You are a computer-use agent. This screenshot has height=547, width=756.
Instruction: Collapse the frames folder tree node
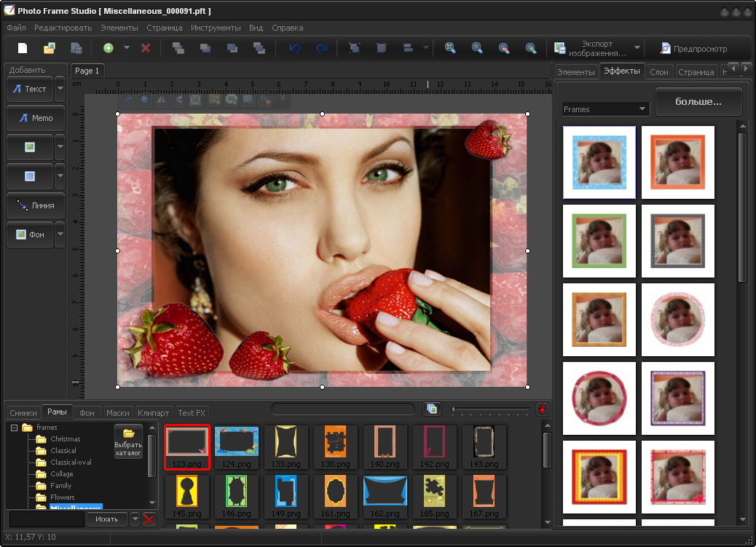point(14,428)
